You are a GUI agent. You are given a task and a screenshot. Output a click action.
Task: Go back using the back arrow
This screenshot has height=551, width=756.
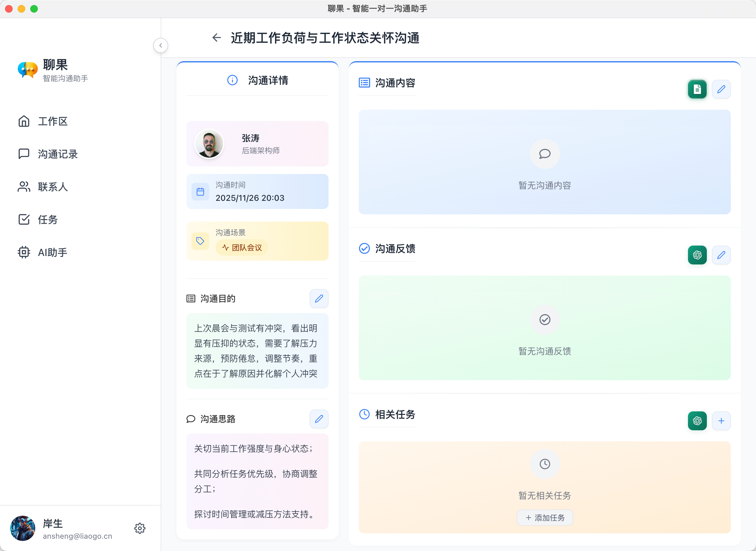(x=216, y=38)
